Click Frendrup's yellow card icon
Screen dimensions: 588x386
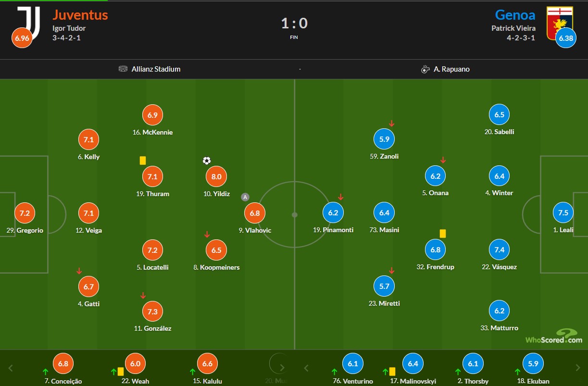[443, 233]
